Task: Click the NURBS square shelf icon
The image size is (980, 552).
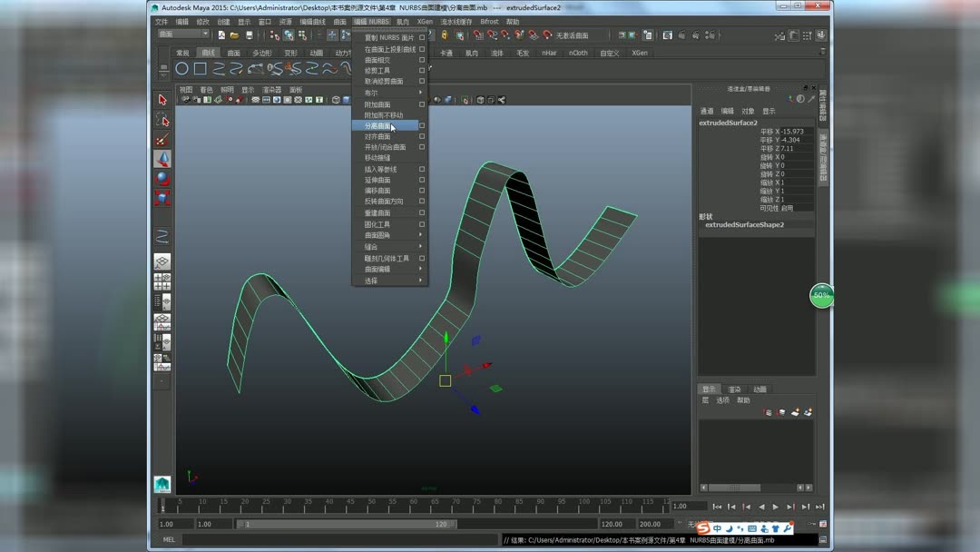Action: [x=200, y=69]
